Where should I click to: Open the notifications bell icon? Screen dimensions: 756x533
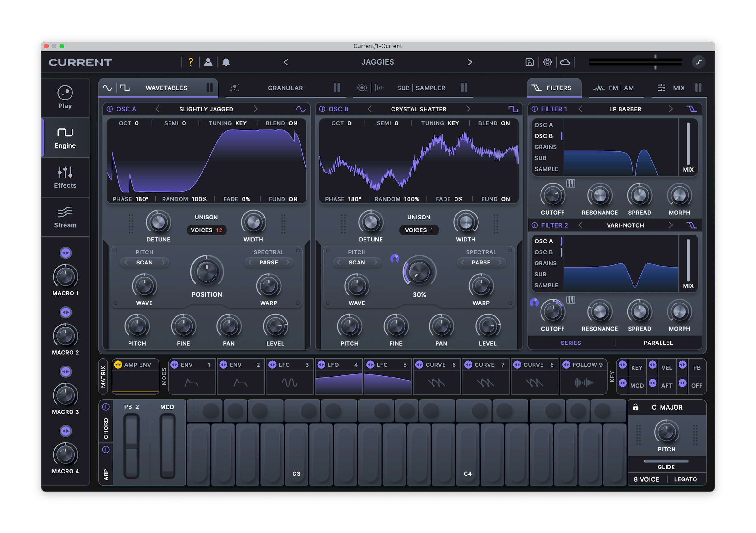coord(226,62)
